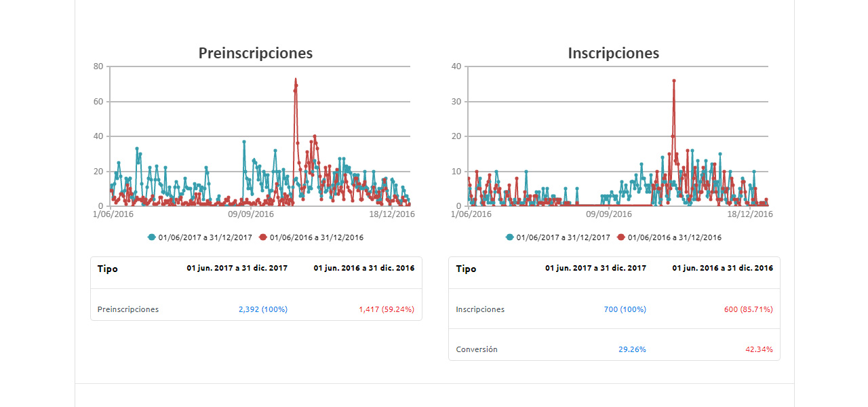Click 18/12/2016 axis label in Preinscripciones chart
This screenshot has width=868, height=407.
coord(391,214)
